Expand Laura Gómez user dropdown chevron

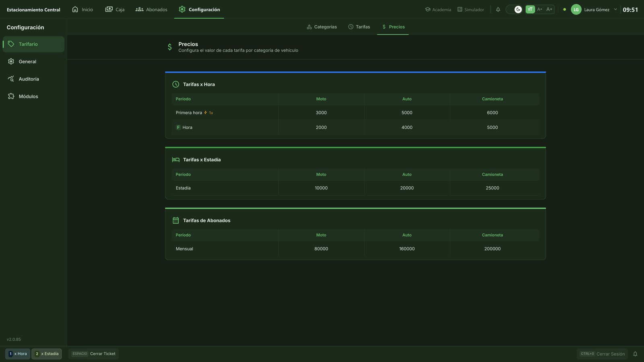tap(615, 9)
